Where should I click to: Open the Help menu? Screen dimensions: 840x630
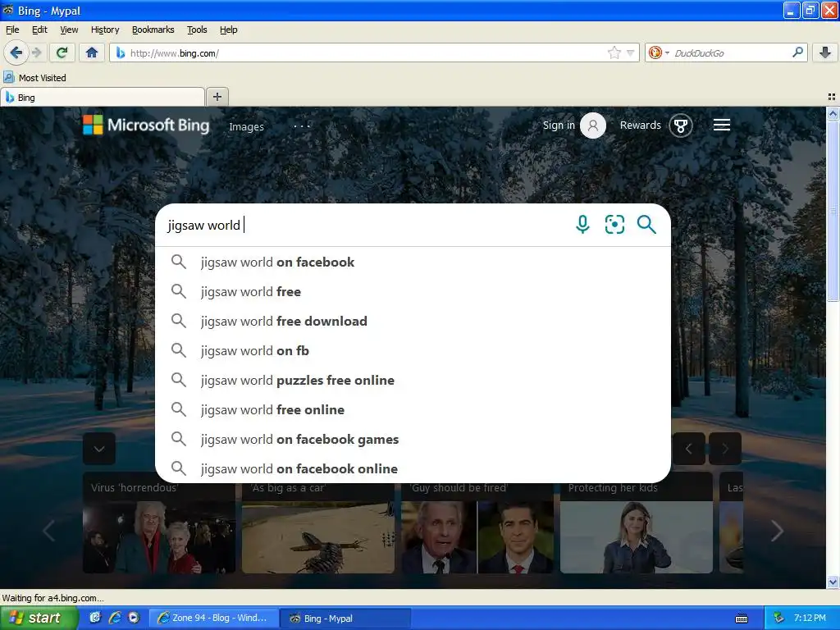coord(229,30)
